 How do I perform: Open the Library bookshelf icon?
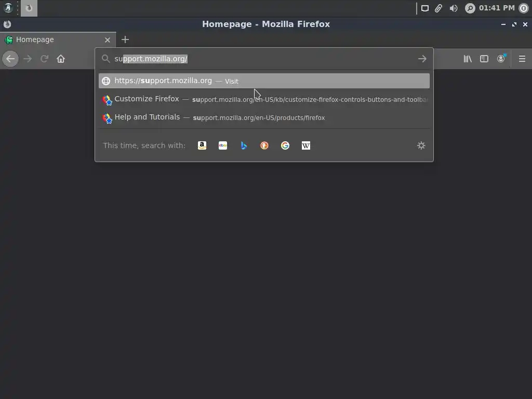point(468,59)
